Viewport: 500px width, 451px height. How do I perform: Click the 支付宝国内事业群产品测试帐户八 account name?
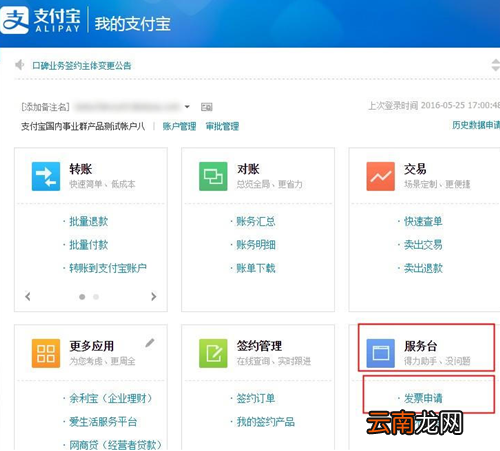pyautogui.click(x=83, y=126)
